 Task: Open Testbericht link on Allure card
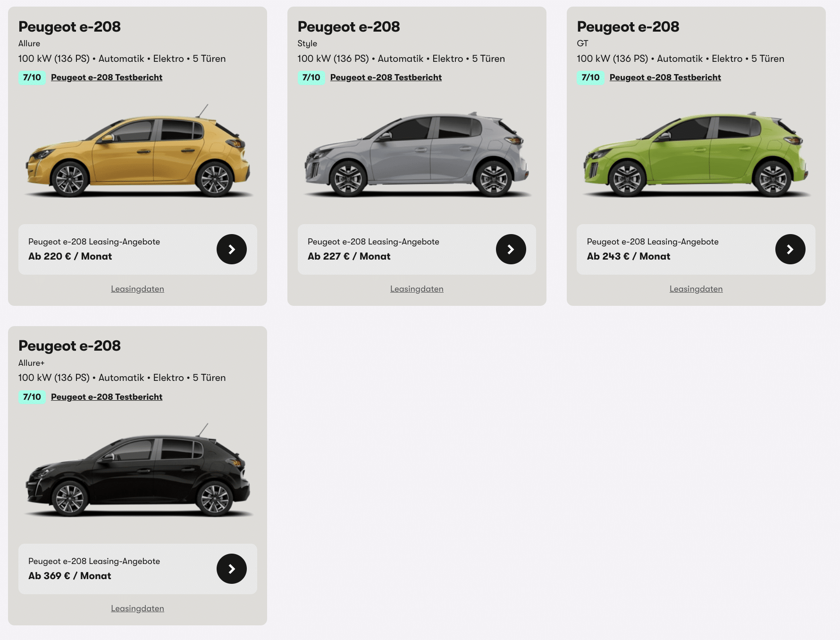[x=107, y=77]
